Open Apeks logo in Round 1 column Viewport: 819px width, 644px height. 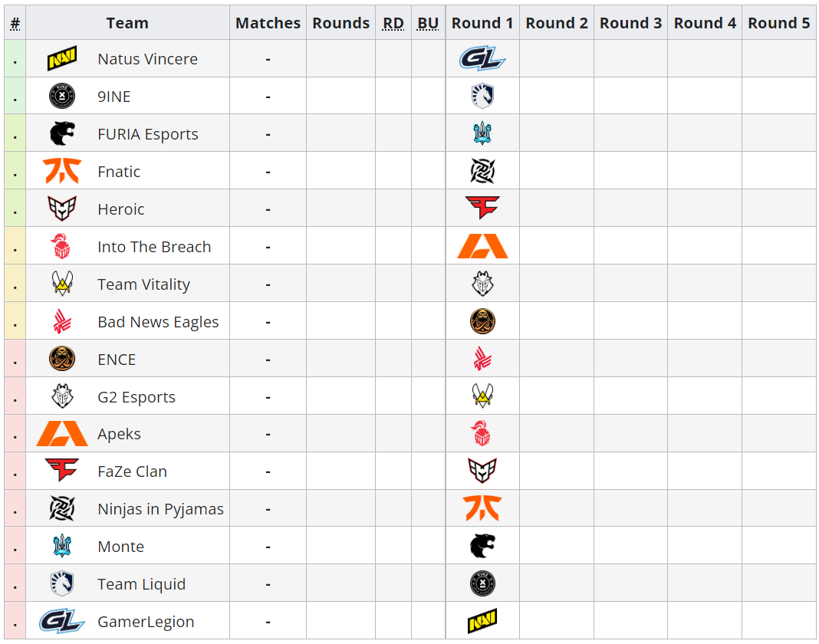(482, 246)
